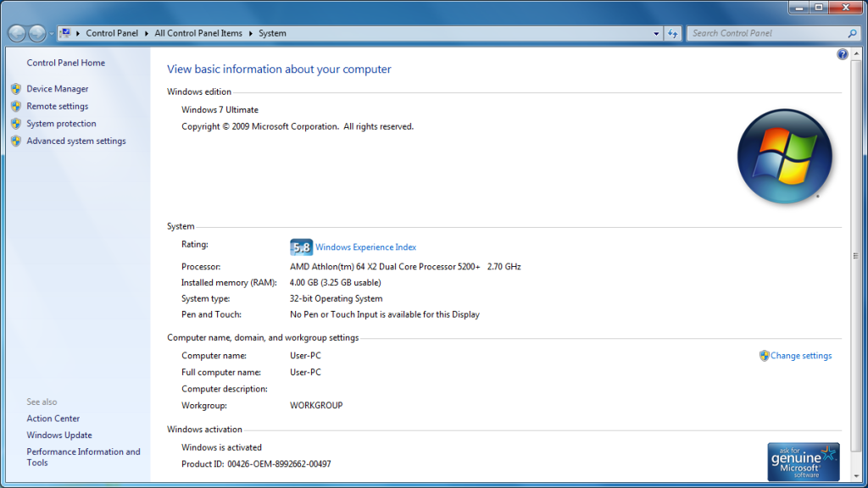Click the Back navigation arrow button

[17, 33]
